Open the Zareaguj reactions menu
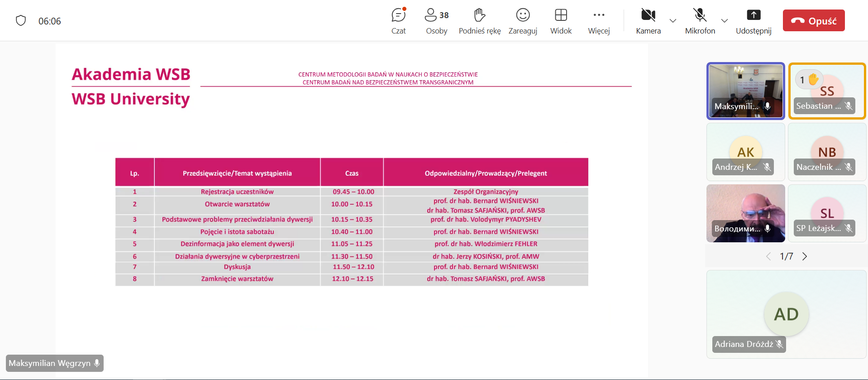868x380 pixels. (x=523, y=21)
